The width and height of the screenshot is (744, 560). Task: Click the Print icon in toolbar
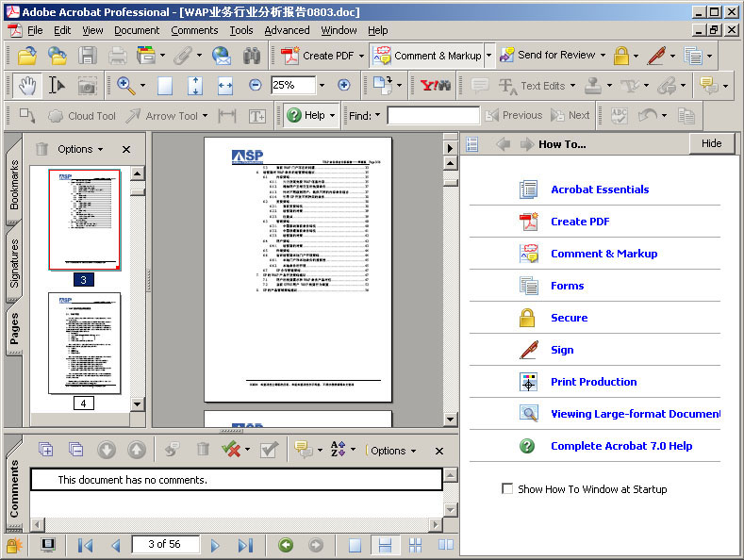pyautogui.click(x=117, y=56)
